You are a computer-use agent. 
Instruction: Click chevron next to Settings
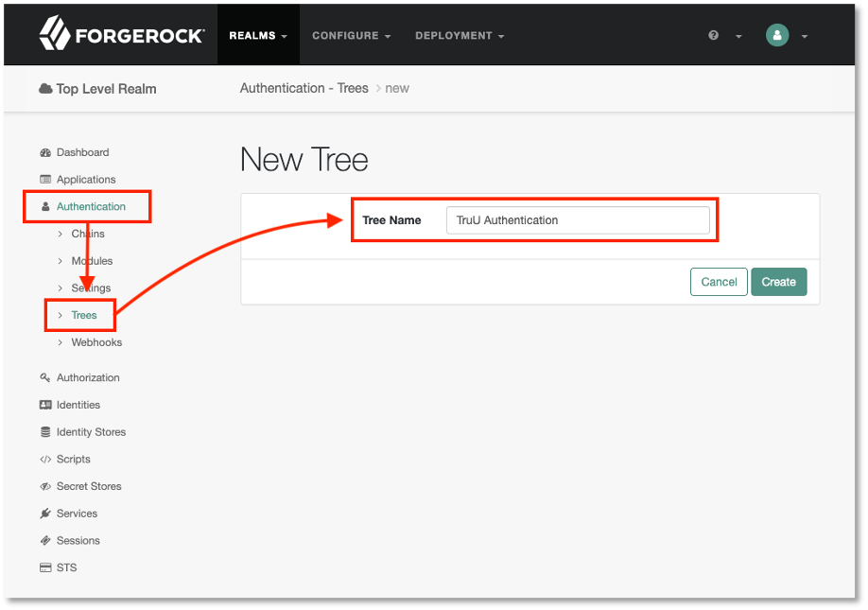[60, 288]
